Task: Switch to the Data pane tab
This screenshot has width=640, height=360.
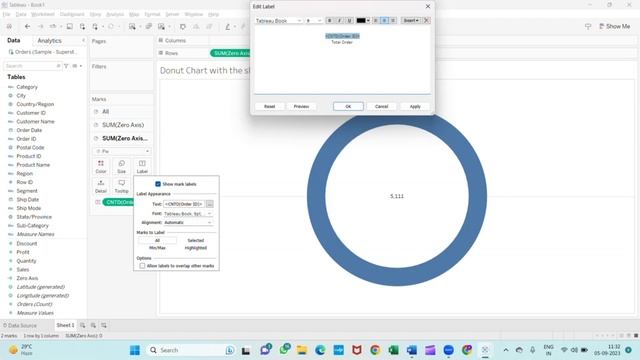Action: pos(13,40)
